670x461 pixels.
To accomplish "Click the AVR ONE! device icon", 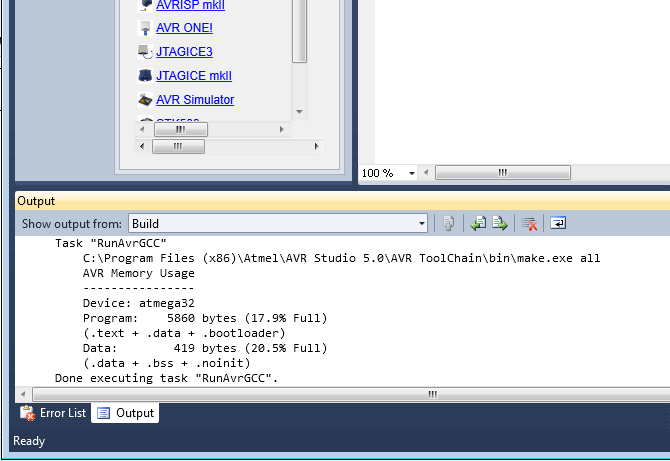I will tap(145, 28).
